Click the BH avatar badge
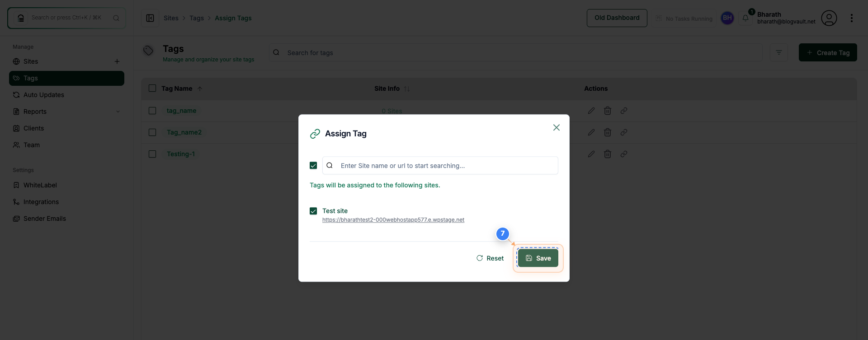 point(727,18)
